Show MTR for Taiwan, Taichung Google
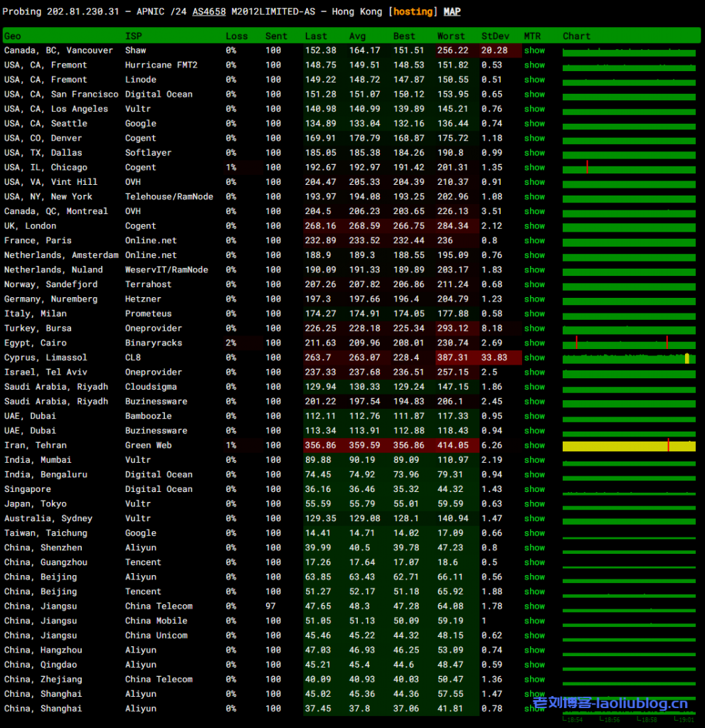This screenshot has height=728, width=705. tap(534, 533)
